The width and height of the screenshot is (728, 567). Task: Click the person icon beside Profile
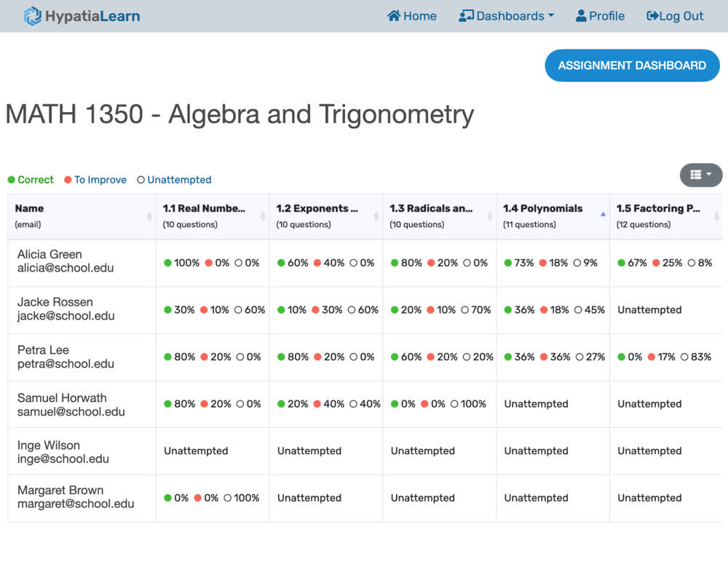coord(580,15)
